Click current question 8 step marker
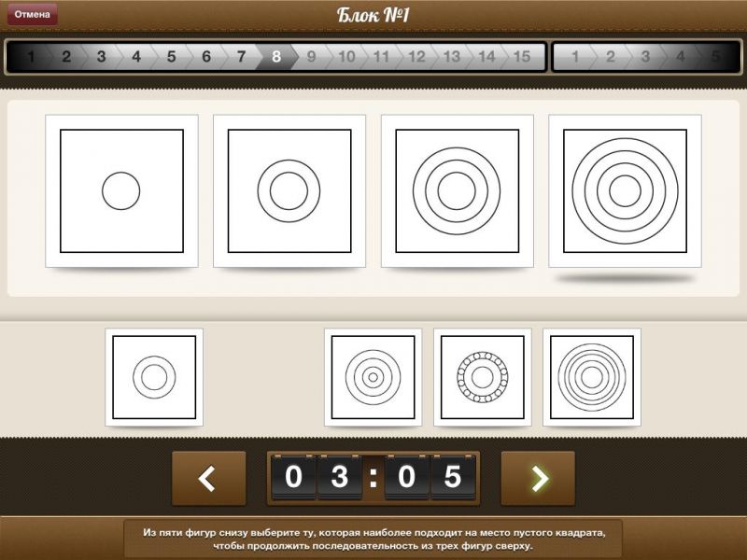This screenshot has width=747, height=560. point(275,57)
